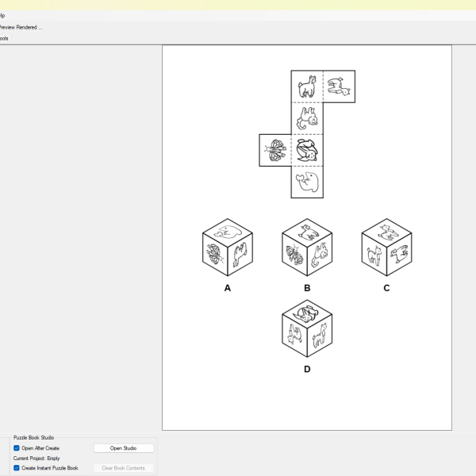Click the Open Studio button
Image resolution: width=476 pixels, height=476 pixels.
tap(124, 448)
